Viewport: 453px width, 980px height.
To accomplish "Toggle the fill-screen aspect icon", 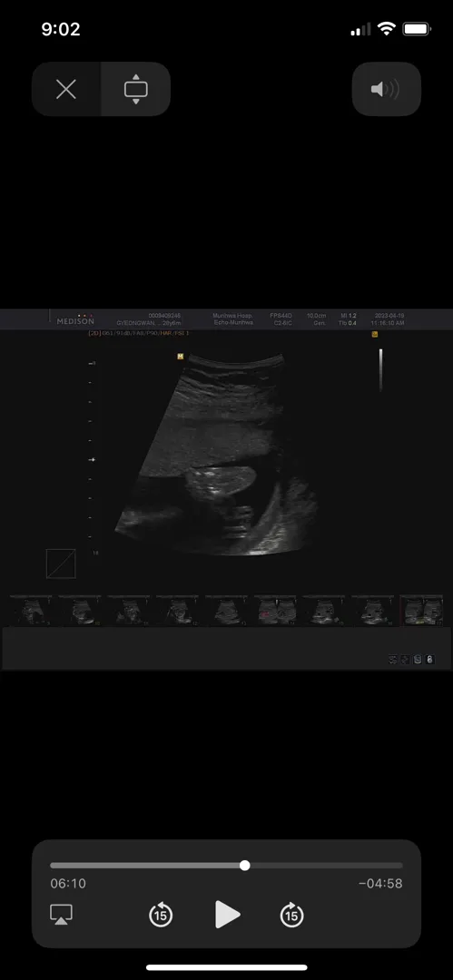I will click(x=136, y=89).
